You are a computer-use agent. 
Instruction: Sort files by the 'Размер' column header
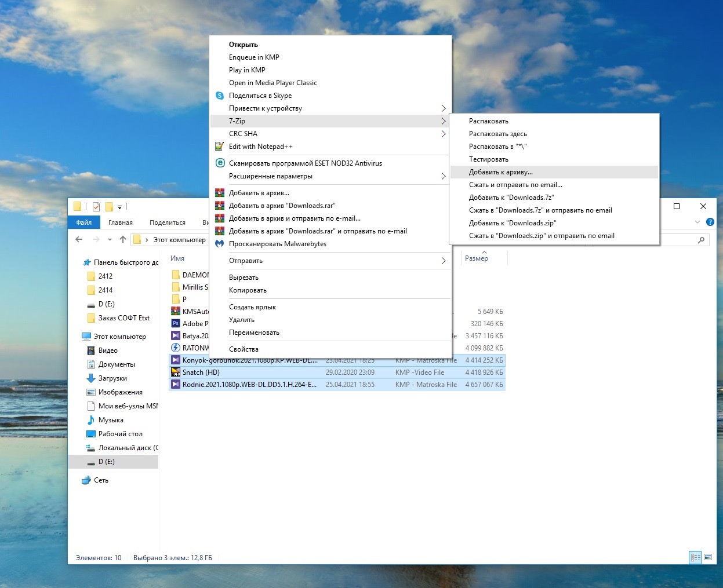pyautogui.click(x=477, y=258)
